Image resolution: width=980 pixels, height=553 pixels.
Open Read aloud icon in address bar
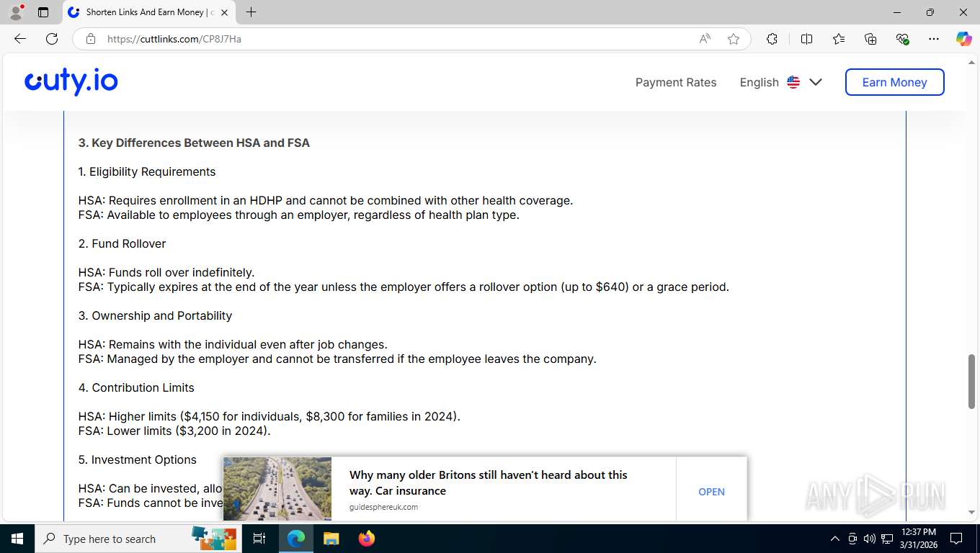coord(705,39)
